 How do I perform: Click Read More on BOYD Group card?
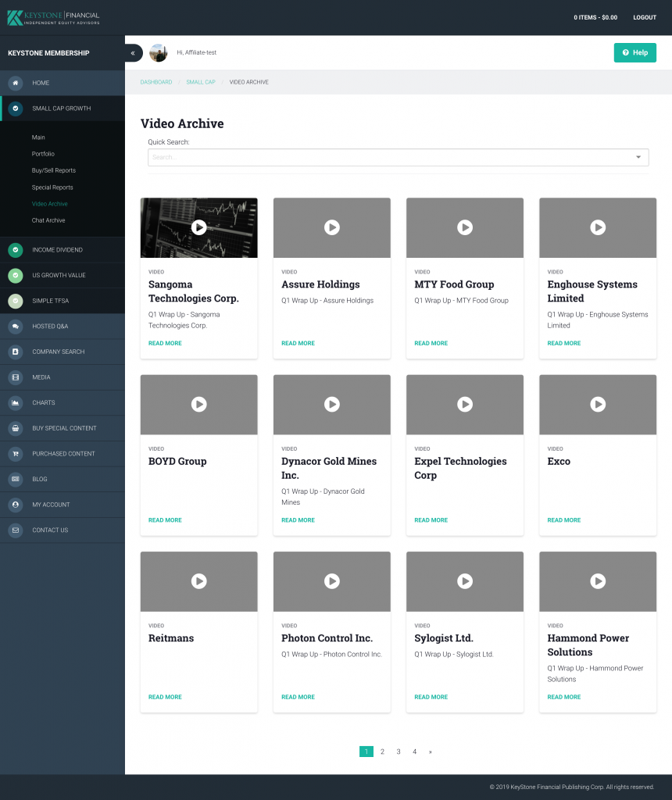pos(165,520)
